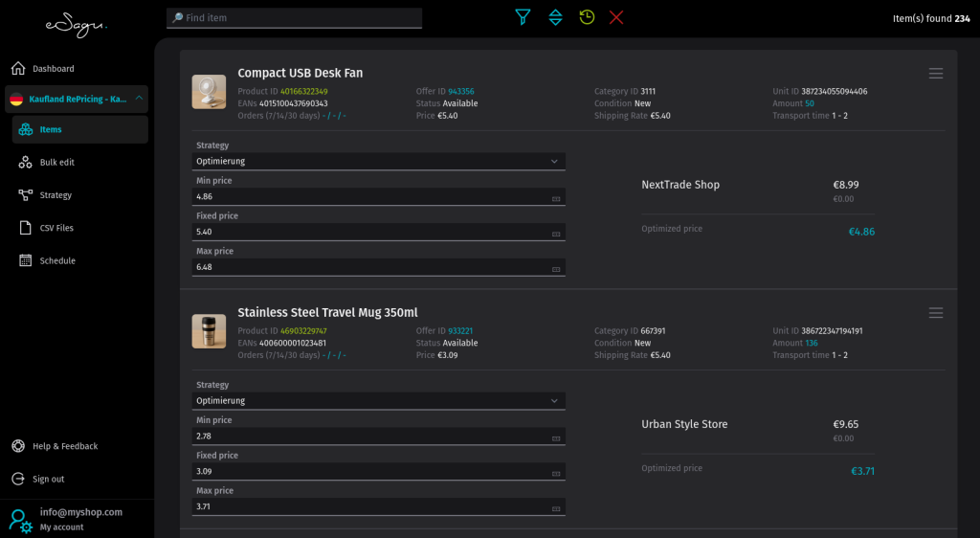Image resolution: width=980 pixels, height=538 pixels.
Task: Click the filter funnel icon in top toolbar
Action: tap(523, 17)
